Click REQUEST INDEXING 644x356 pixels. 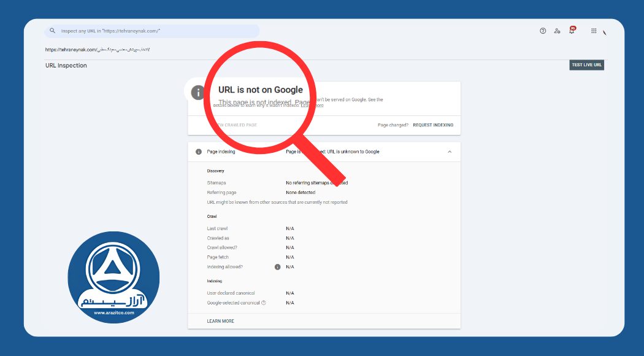click(x=433, y=125)
